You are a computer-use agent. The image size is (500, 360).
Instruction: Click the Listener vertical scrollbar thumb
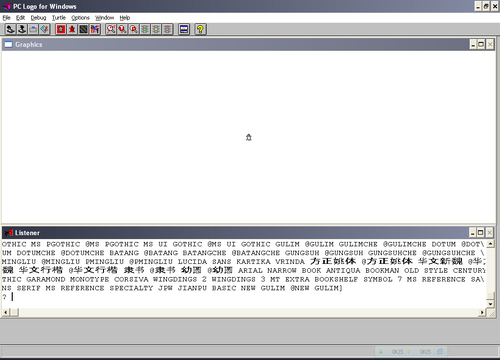click(490, 296)
